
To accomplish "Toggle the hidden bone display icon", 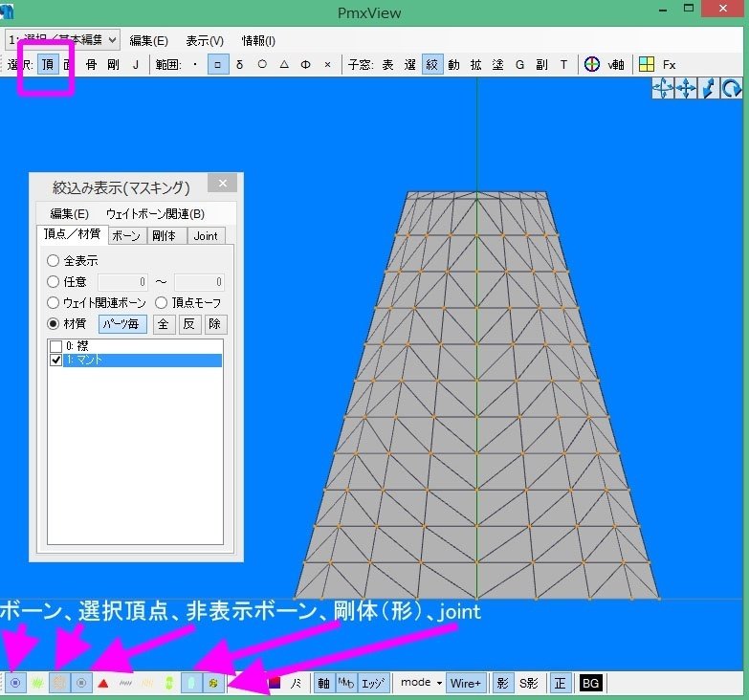I will (81, 683).
